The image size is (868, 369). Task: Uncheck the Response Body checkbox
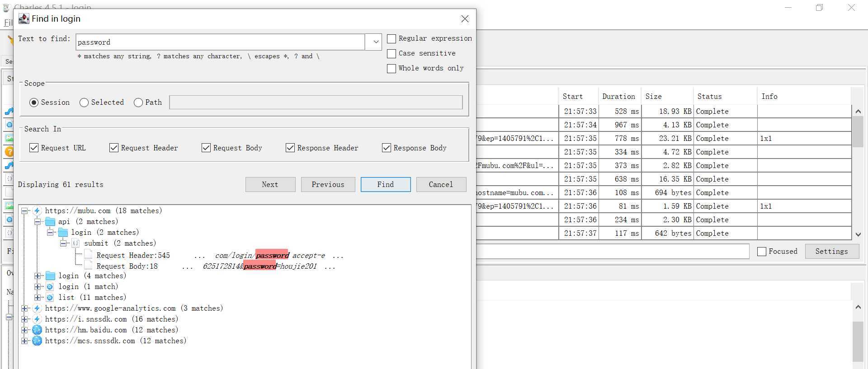387,148
